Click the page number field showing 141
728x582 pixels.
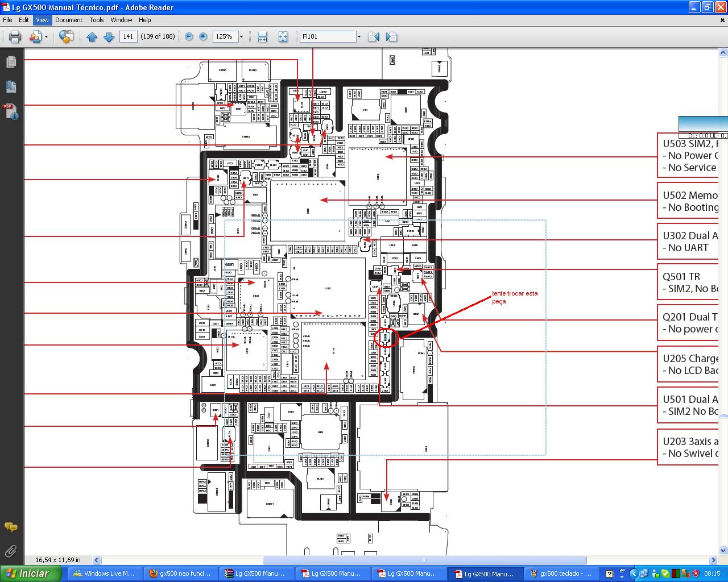click(129, 36)
